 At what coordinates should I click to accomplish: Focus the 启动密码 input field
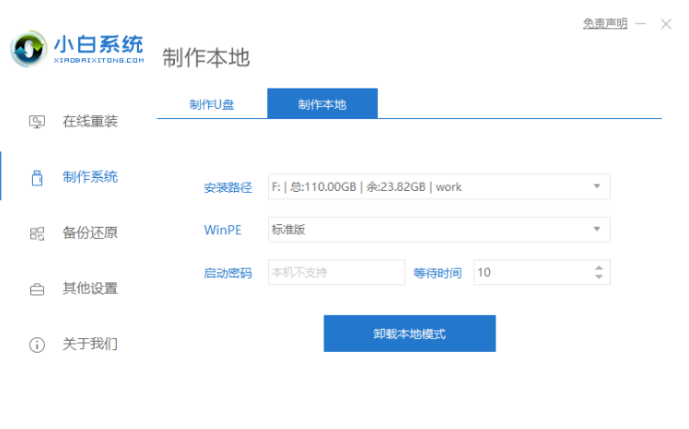[x=336, y=272]
